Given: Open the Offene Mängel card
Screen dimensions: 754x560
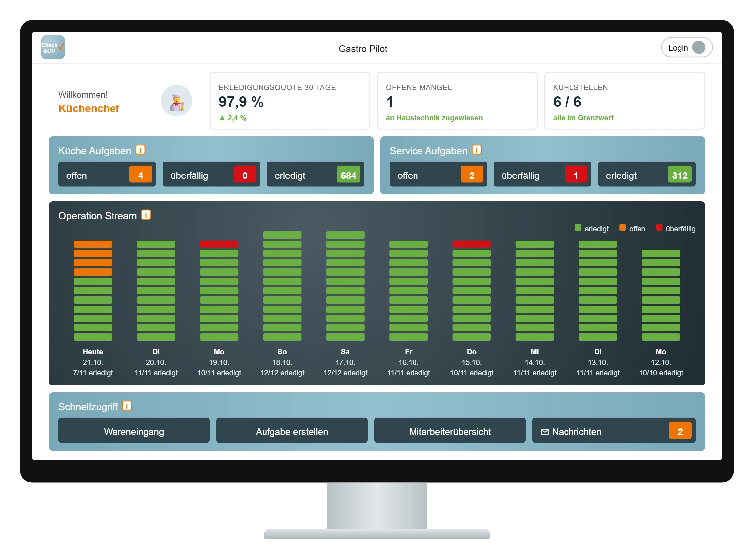Looking at the screenshot, I should 457,101.
